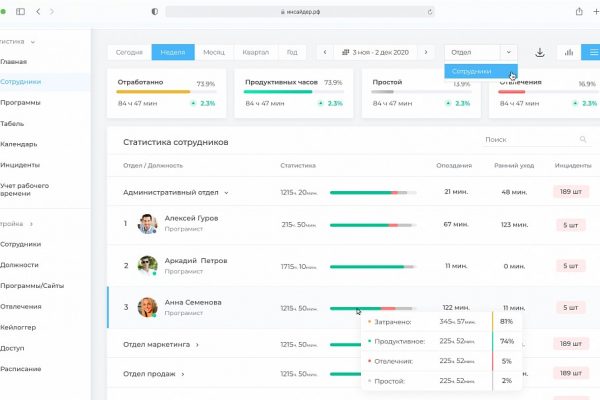Click the name Анна Семенова

(193, 302)
